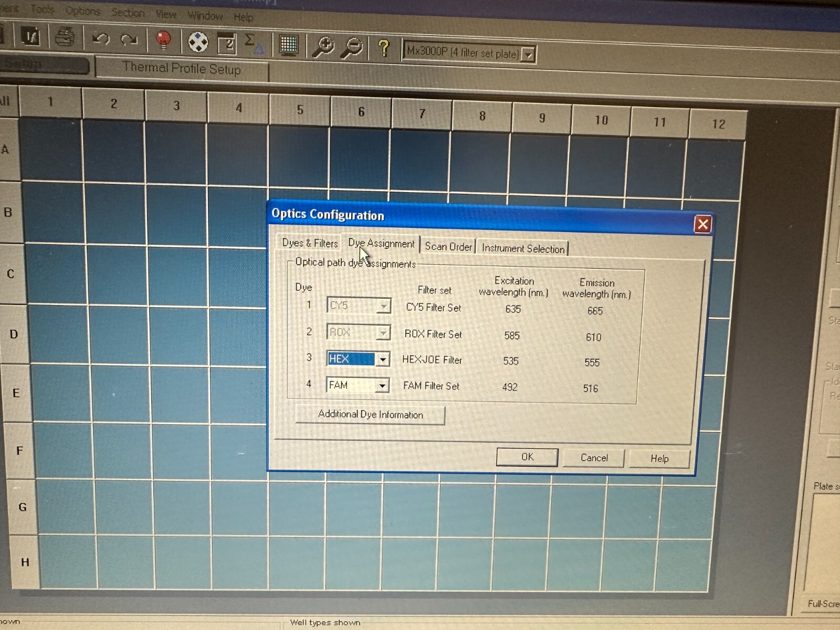Screen dimensions: 840x630
Task: Select plate row G header
Action: click(23, 507)
